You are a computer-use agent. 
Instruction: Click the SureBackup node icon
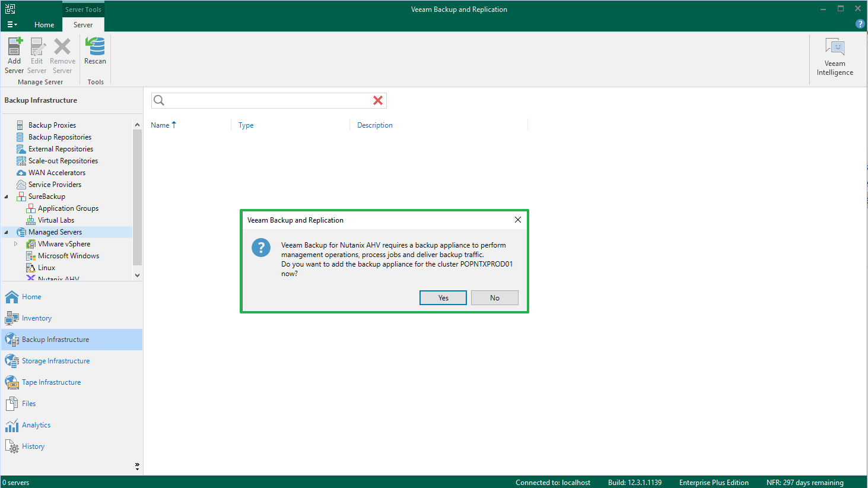21,197
